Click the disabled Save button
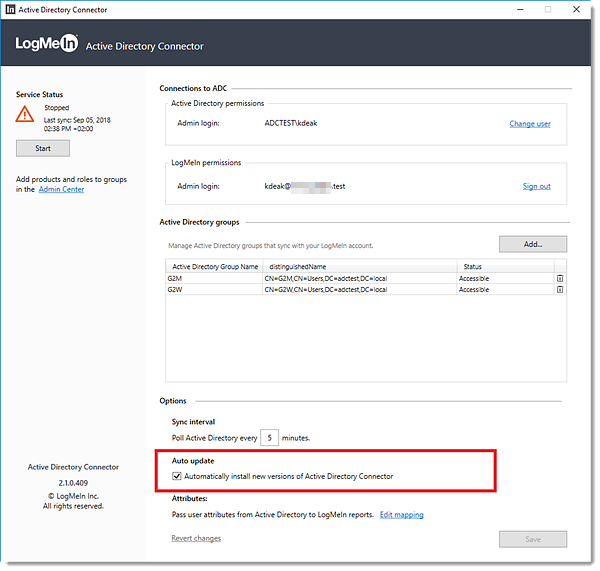Viewport: 600px width, 571px height. point(533,539)
